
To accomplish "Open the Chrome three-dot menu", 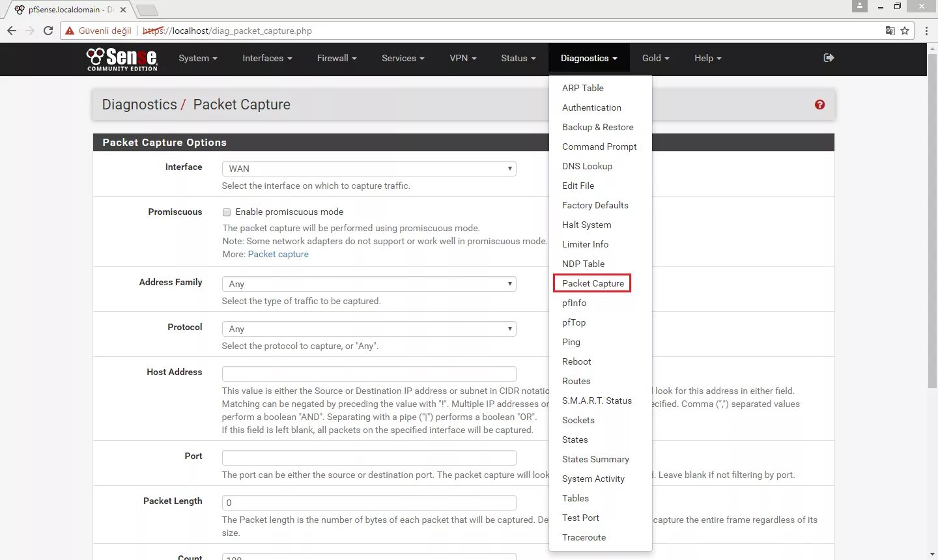I will click(927, 31).
